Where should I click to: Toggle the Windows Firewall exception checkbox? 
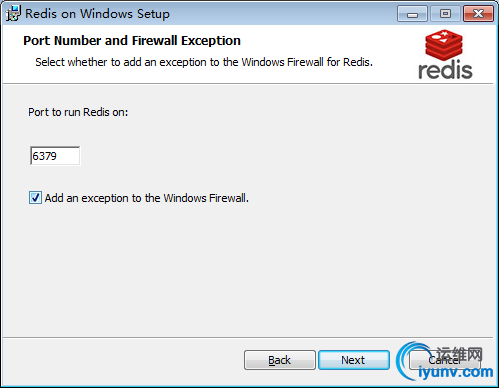tap(35, 198)
